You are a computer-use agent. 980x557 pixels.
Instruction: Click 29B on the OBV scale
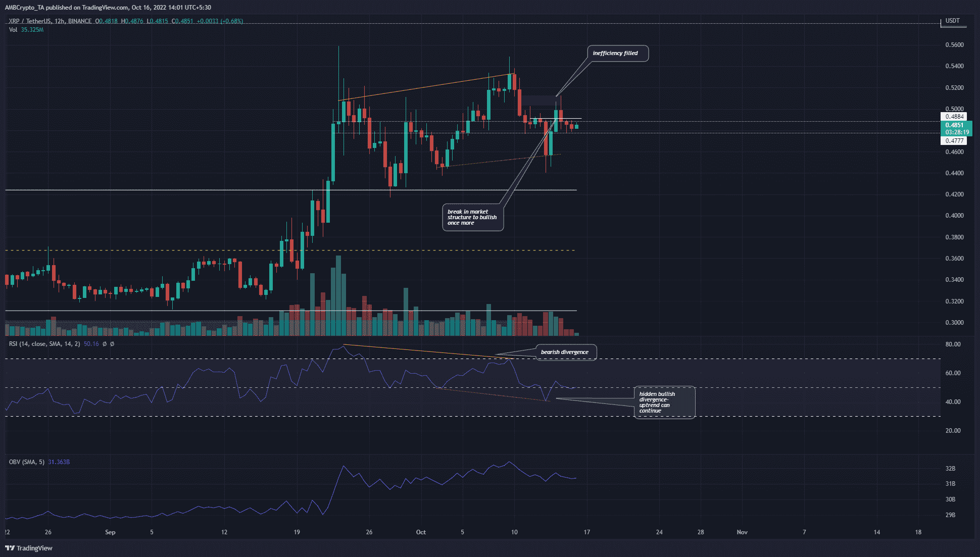pos(950,515)
